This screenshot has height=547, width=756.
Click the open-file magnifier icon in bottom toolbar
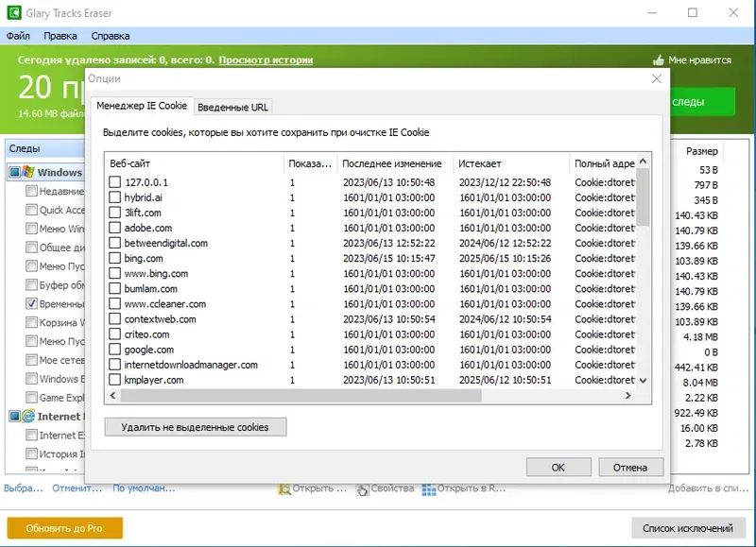coord(284,489)
